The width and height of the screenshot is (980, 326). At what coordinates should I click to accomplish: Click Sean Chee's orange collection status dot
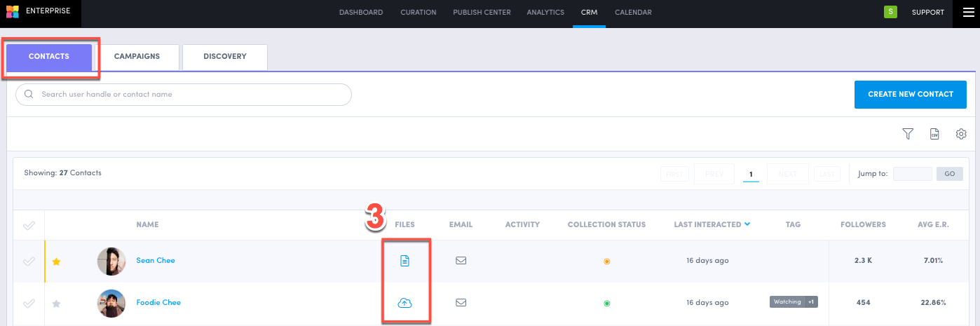(606, 262)
